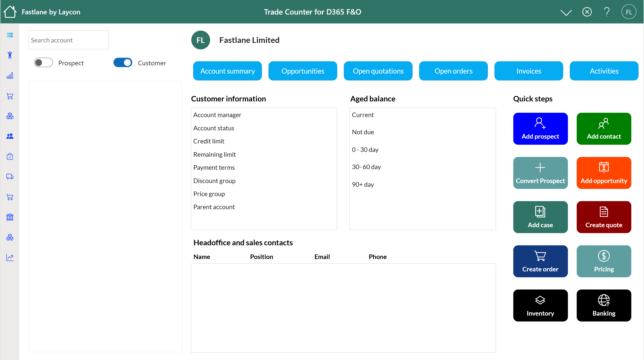This screenshot has height=360, width=644.
Task: Open the Pricing quick step tile
Action: 604,261
